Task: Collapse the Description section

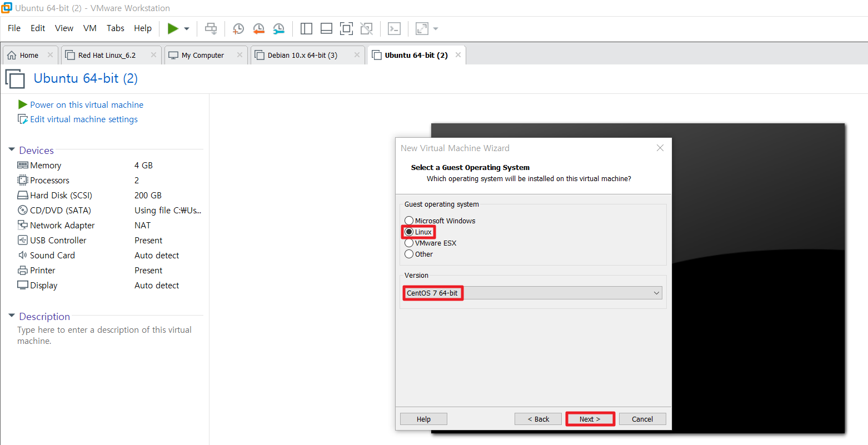Action: (x=12, y=316)
